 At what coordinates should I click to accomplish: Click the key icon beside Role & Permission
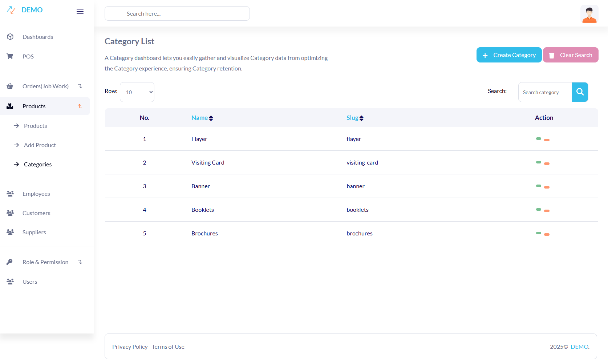10,262
